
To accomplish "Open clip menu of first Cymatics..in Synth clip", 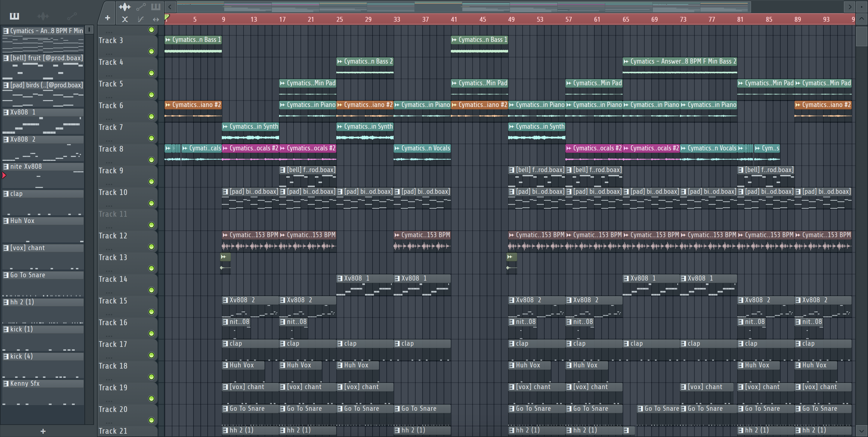I will click(x=225, y=127).
